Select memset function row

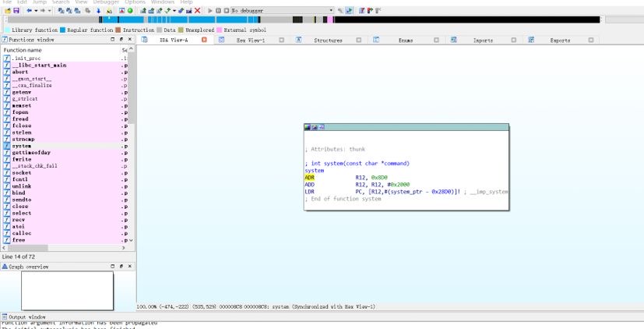(65, 105)
